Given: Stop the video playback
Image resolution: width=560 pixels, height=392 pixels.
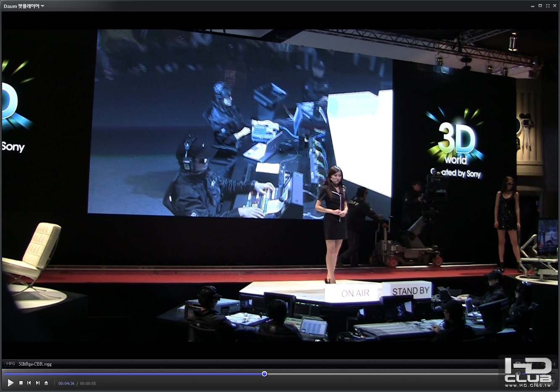Looking at the screenshot, I should [21, 383].
